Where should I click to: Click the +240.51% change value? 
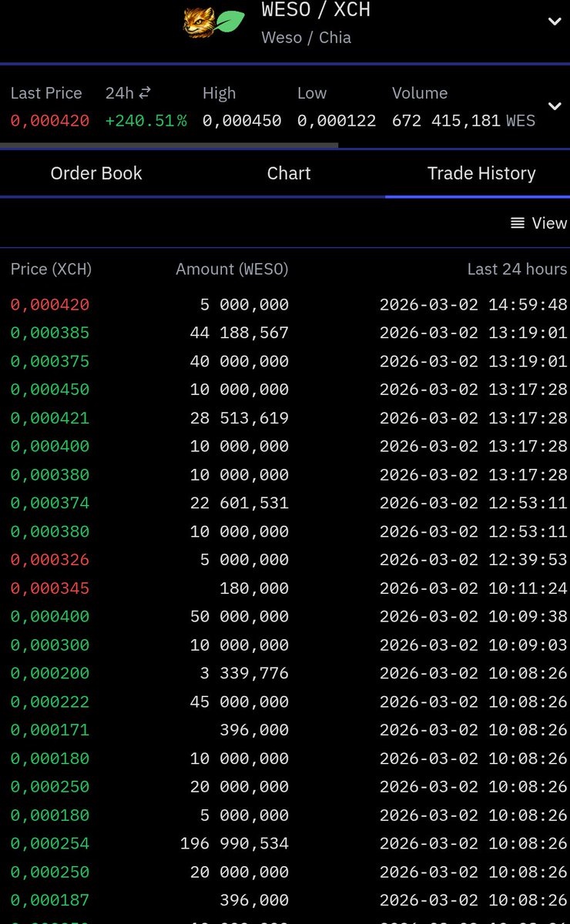point(146,121)
